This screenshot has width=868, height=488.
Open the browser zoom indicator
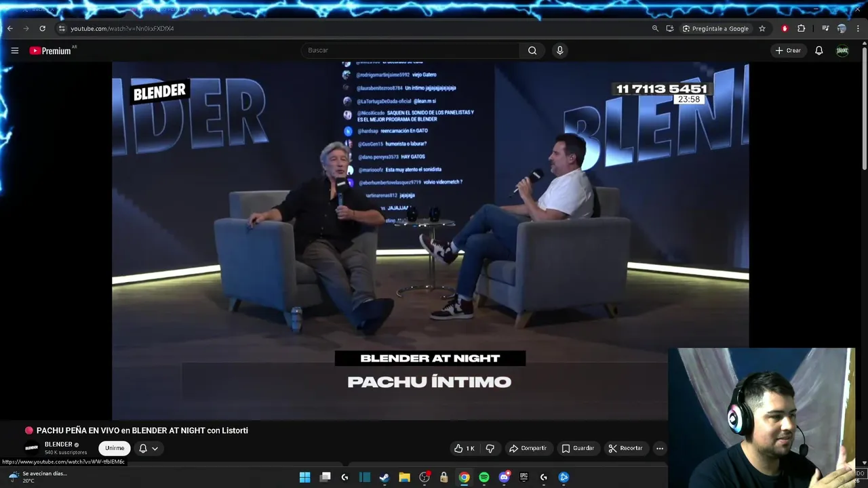pyautogui.click(x=655, y=28)
